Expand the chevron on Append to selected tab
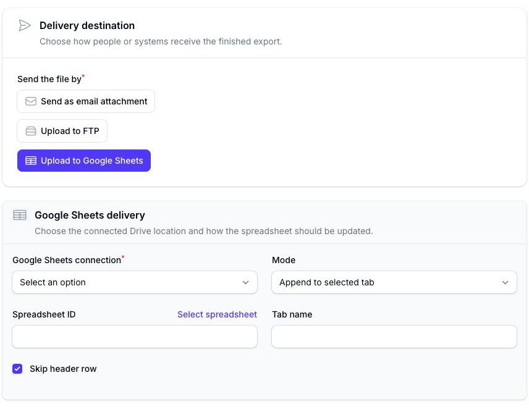The image size is (529, 420). 505,282
